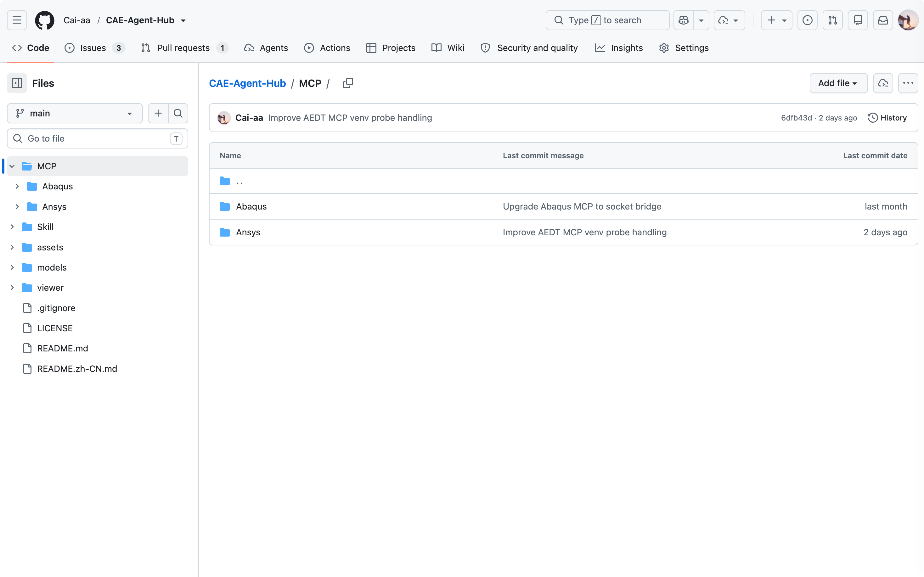Open the Agents tab
Screen dimensions: 924x577
(266, 48)
